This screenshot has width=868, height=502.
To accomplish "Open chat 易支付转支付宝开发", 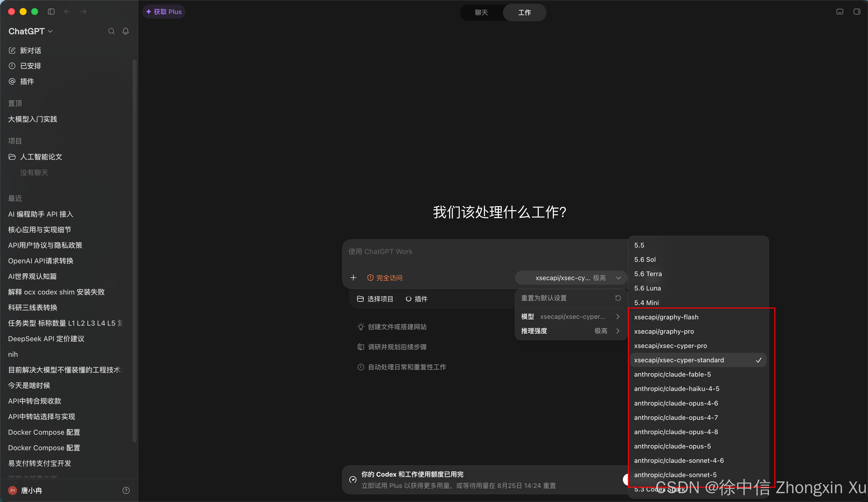I will pos(40,463).
